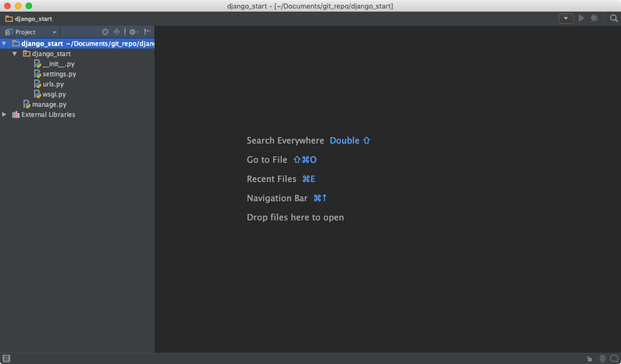Viewport: 621px width, 364px height.
Task: Select manage.py in project tree
Action: pyautogui.click(x=77, y=105)
